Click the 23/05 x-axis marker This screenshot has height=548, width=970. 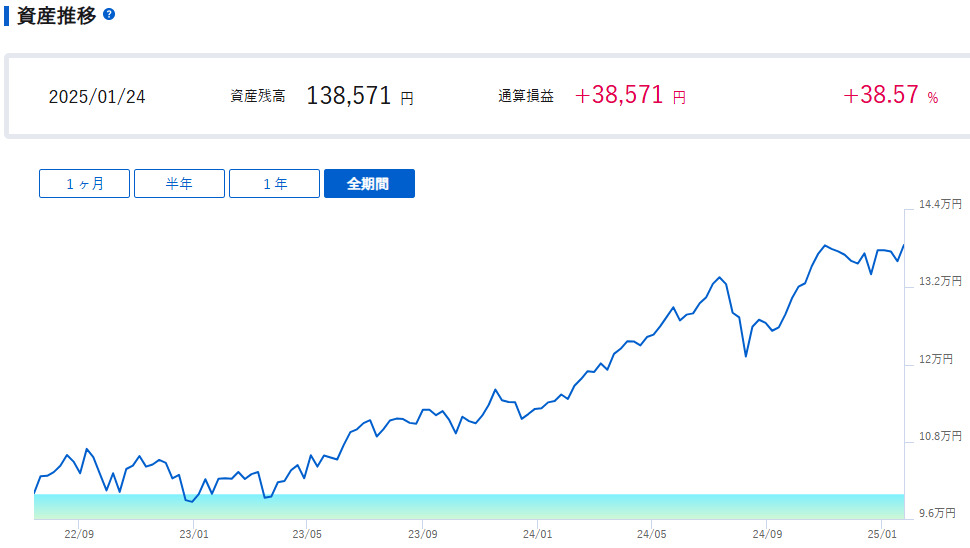[x=307, y=534]
